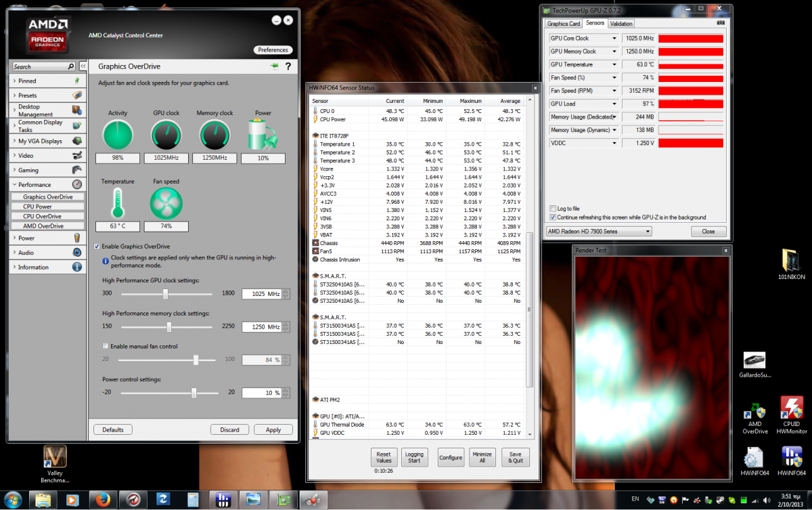The width and height of the screenshot is (812, 510).
Task: Select the Sensors tab in GPU-Z
Action: [595, 23]
